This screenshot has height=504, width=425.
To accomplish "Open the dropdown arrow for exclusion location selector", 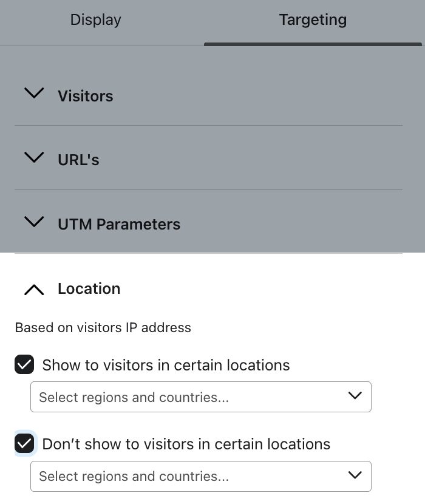I will [355, 475].
